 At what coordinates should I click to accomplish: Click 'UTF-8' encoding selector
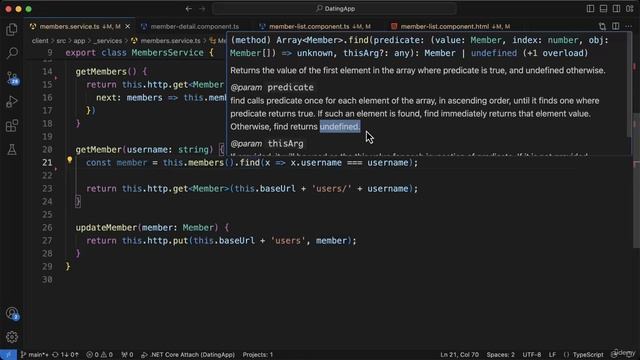532,355
